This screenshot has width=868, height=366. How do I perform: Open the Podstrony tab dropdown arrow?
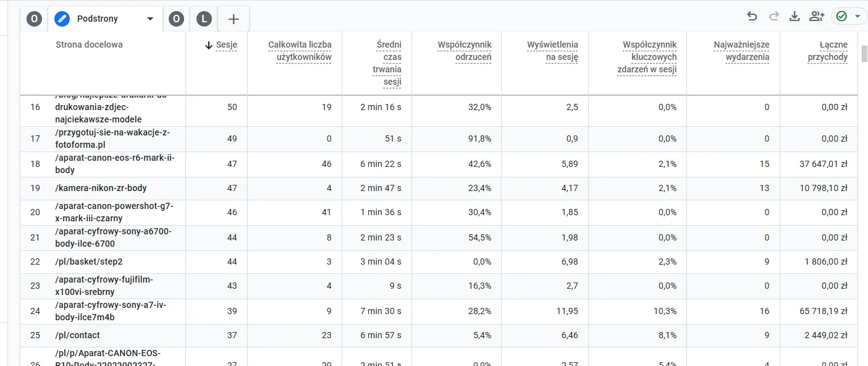150,19
